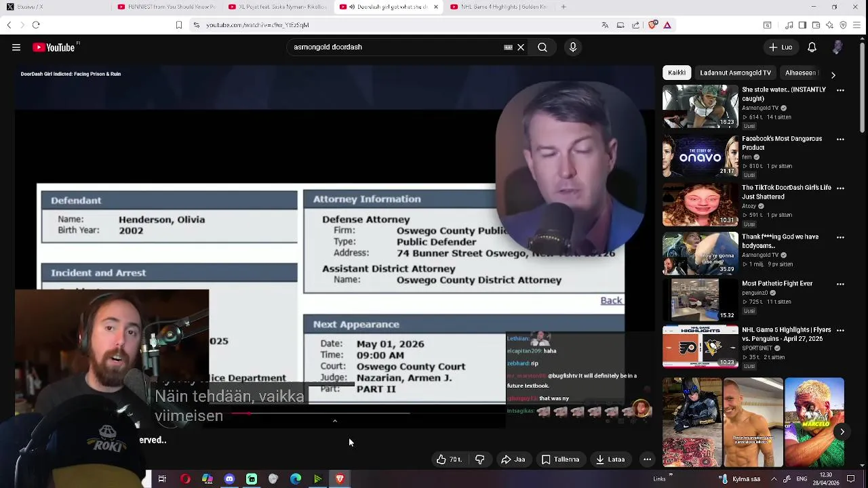
Task: Open She stole water video thumbnail
Action: 700,106
